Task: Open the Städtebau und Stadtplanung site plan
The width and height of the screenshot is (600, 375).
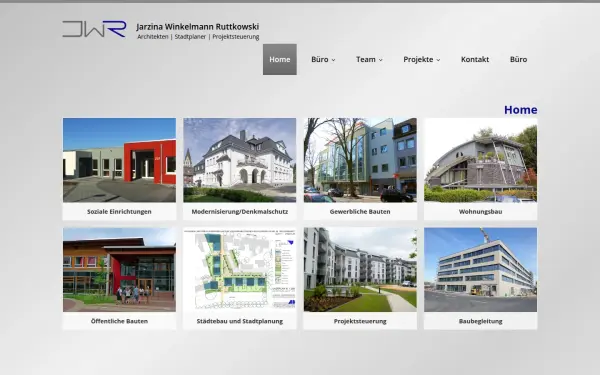Action: (240, 270)
